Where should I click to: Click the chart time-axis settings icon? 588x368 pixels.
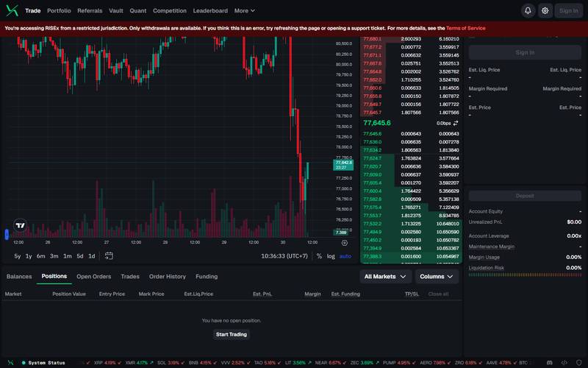[x=345, y=243]
